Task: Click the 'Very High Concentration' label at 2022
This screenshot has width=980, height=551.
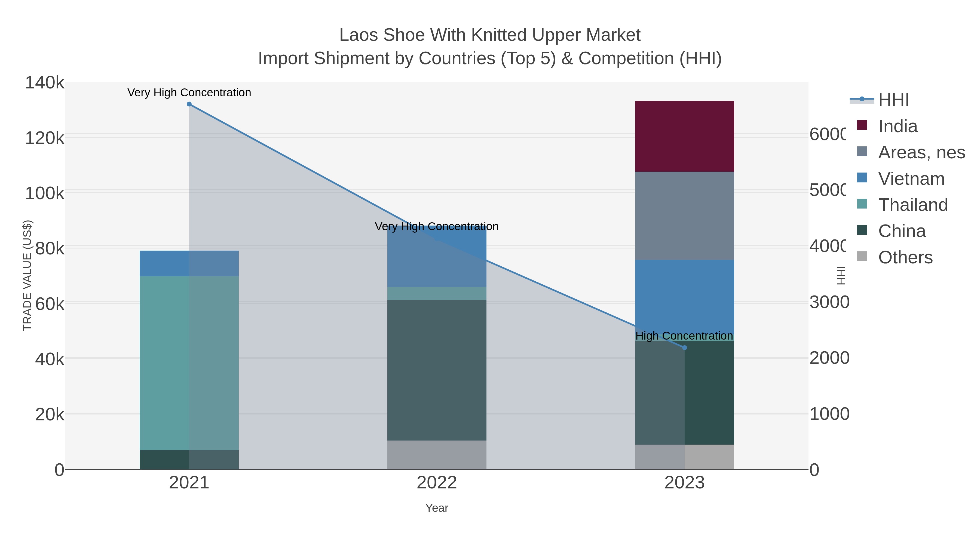Action: 437,226
